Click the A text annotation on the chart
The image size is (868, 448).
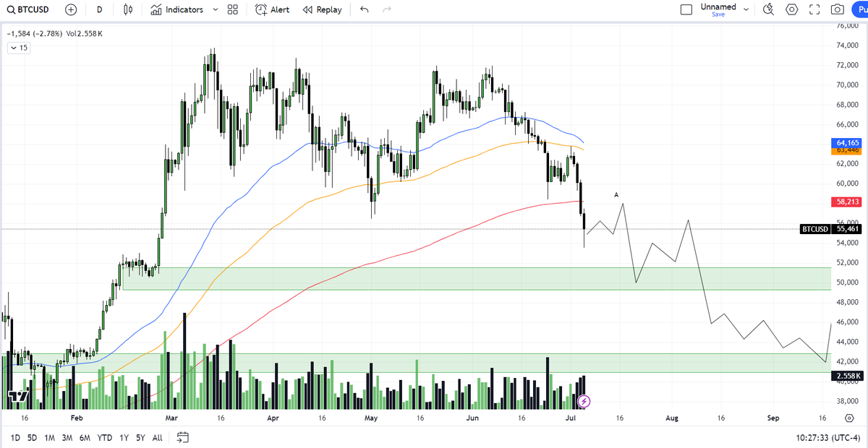616,195
